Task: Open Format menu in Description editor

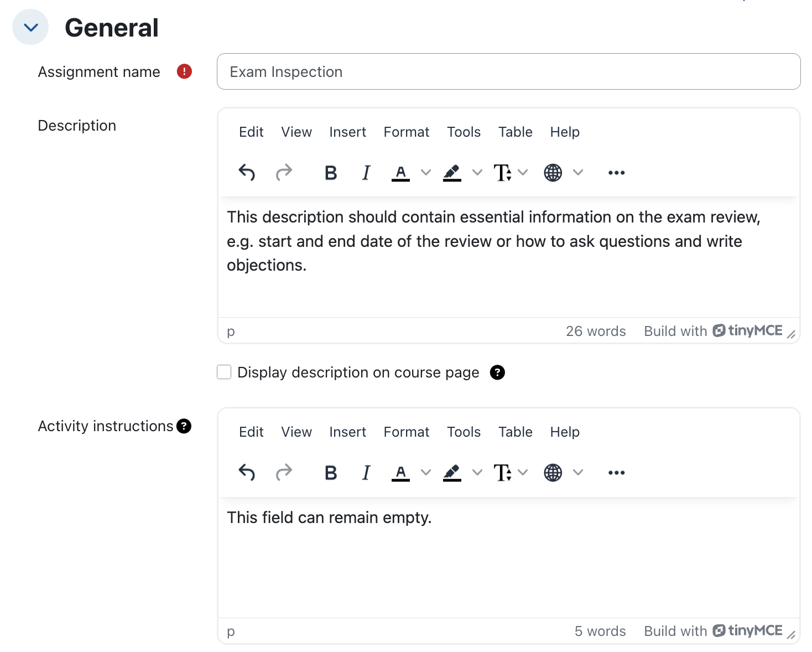Action: coord(407,132)
